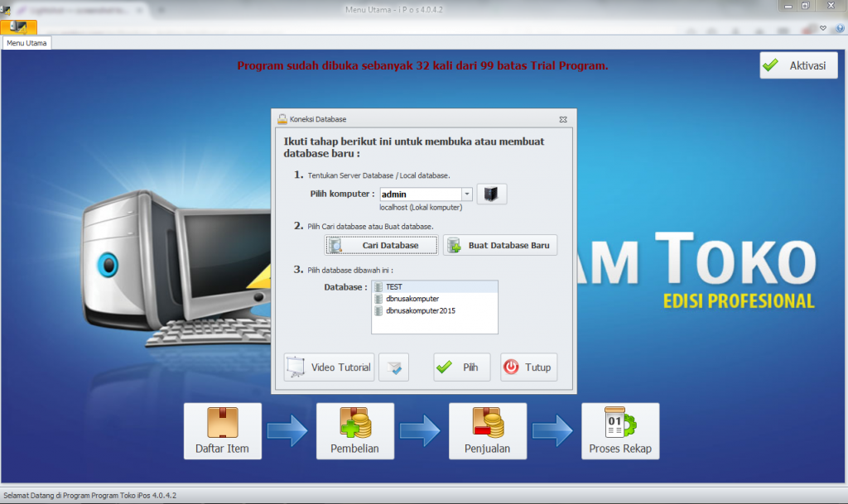
Task: Click the server computer icon button
Action: [x=491, y=194]
